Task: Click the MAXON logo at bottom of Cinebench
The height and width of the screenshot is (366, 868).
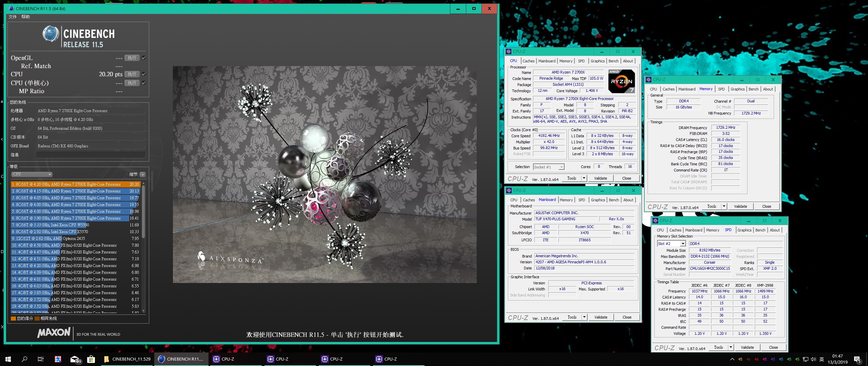Action: [54, 333]
